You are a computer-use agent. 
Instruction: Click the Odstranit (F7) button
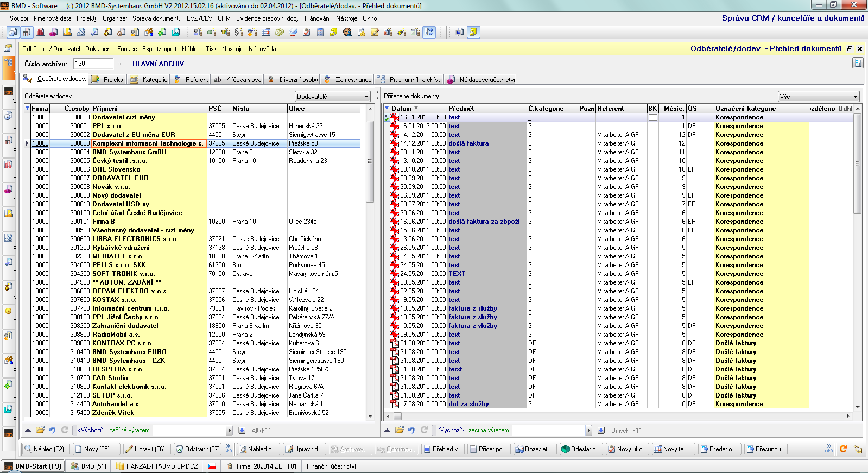(x=198, y=449)
